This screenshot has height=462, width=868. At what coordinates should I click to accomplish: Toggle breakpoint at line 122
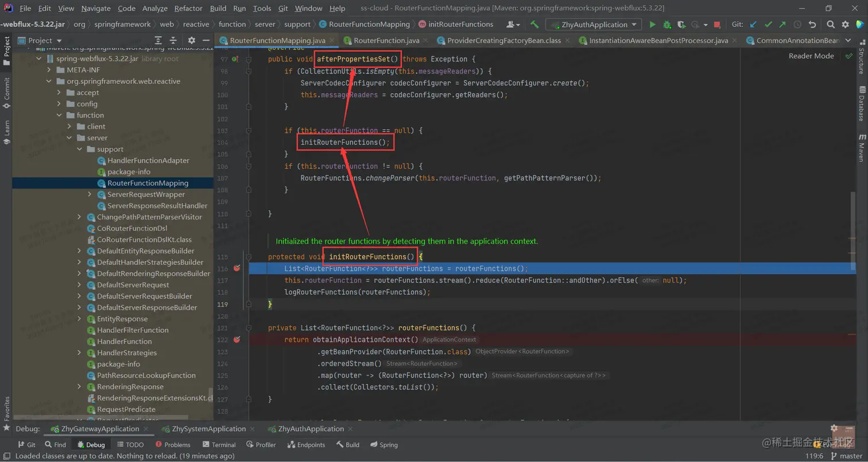[237, 340]
